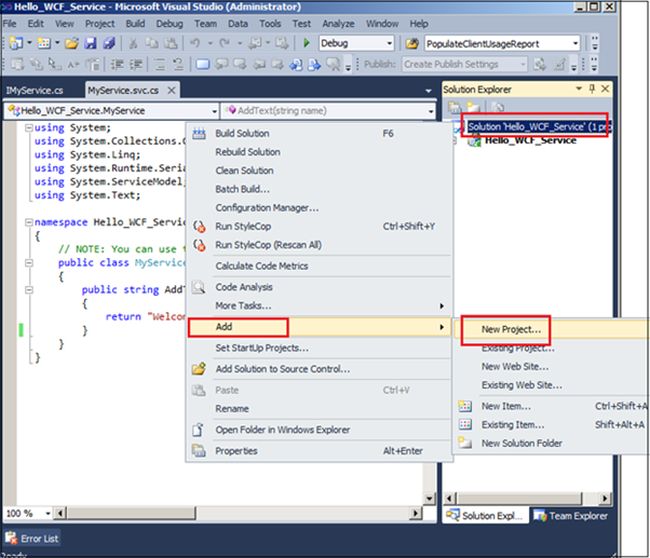Click the Find in Files icon beside PopulateClientUsageReport
650x558 pixels.
412,43
